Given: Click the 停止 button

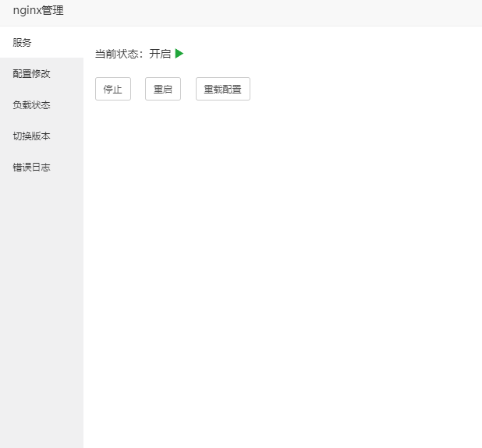Looking at the screenshot, I should coord(113,89).
